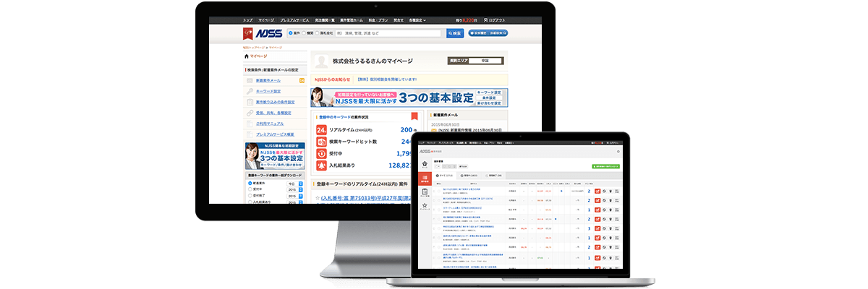Screen dimensions: 868x289
Task: Select the 入札結果あり download radio button
Action: [250, 203]
